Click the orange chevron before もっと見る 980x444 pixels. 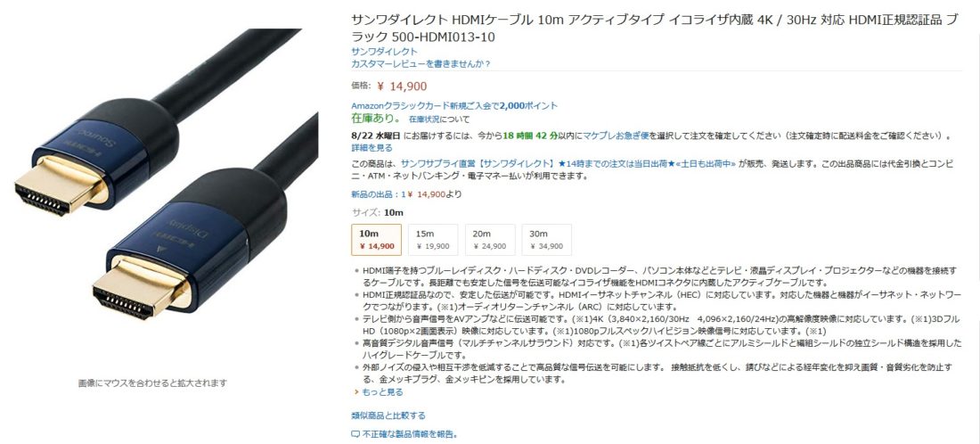coord(355,392)
